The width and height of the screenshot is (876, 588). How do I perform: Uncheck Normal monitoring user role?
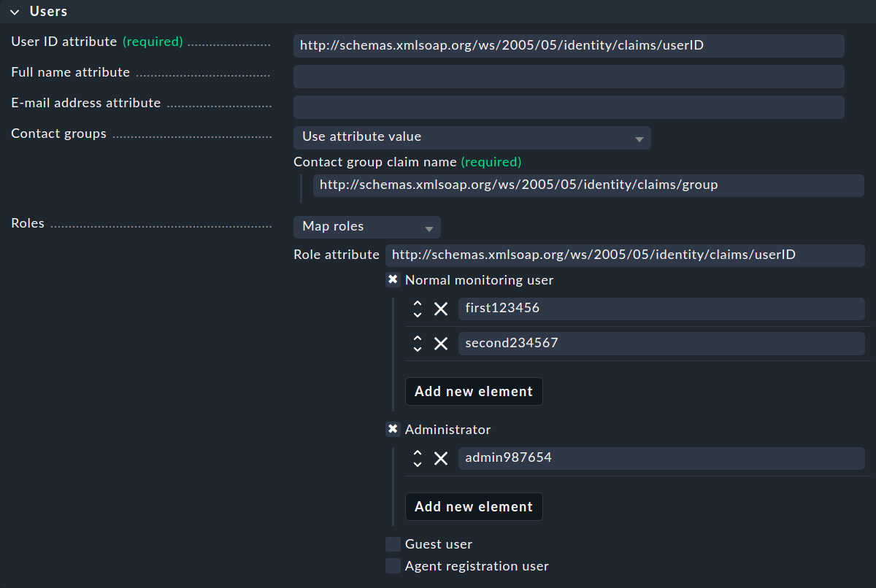click(x=393, y=280)
